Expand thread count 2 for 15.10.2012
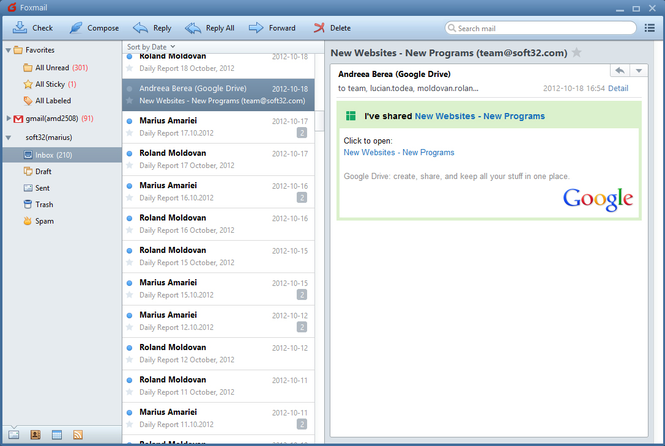Screen dimensions: 665x446 coord(302,295)
